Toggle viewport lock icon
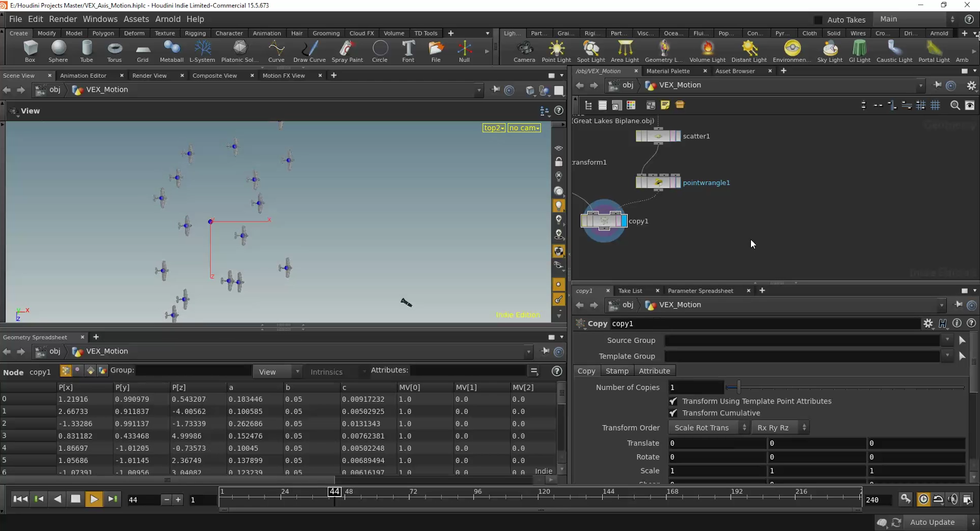Screen dimensions: 980x531 pyautogui.click(x=559, y=162)
